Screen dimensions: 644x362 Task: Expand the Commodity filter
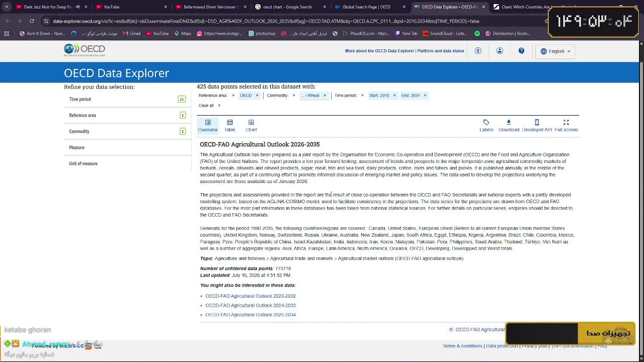pyautogui.click(x=127, y=131)
